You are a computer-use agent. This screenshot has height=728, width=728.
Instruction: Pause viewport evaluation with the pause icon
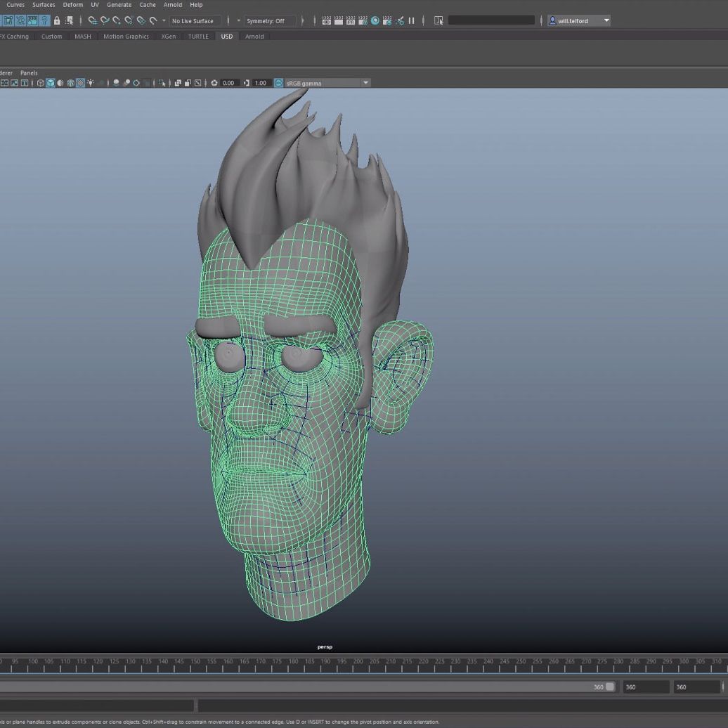(x=412, y=20)
